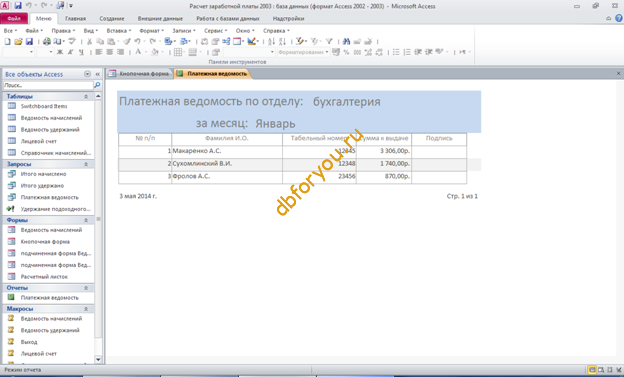Image resolution: width=624 pixels, height=377 pixels.
Task: Open the Все объекты Access pane menu
Action: 88,74
